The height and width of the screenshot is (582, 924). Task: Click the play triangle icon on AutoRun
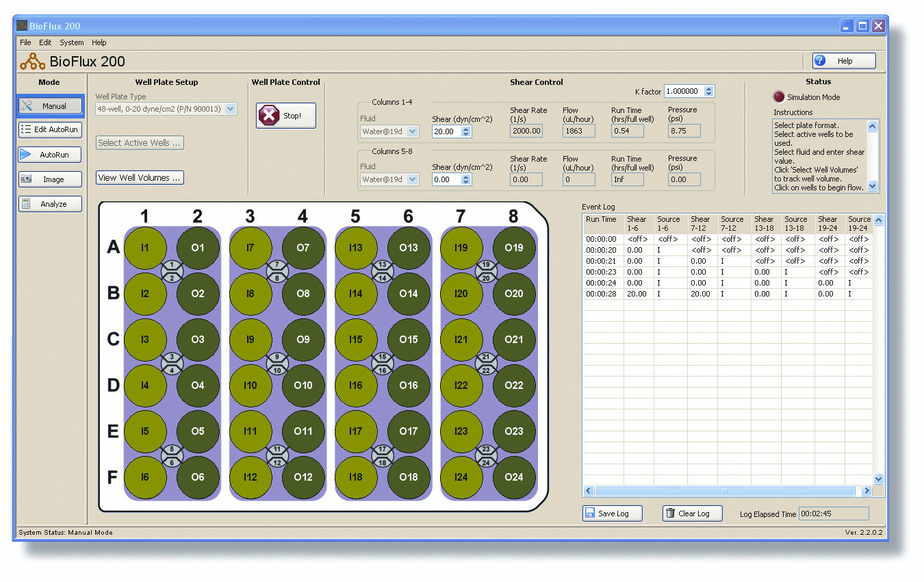(26, 154)
